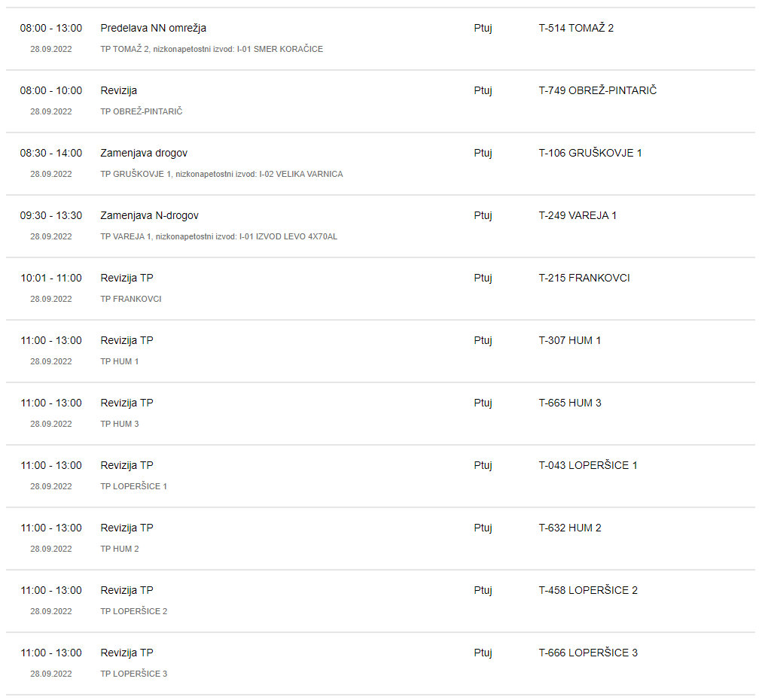Click the TP HUM 2 description text

coord(120,549)
